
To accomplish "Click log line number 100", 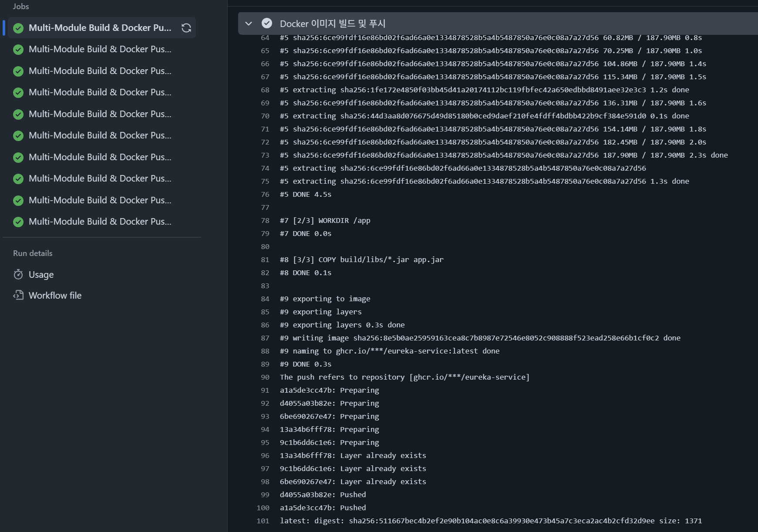I will pyautogui.click(x=263, y=508).
